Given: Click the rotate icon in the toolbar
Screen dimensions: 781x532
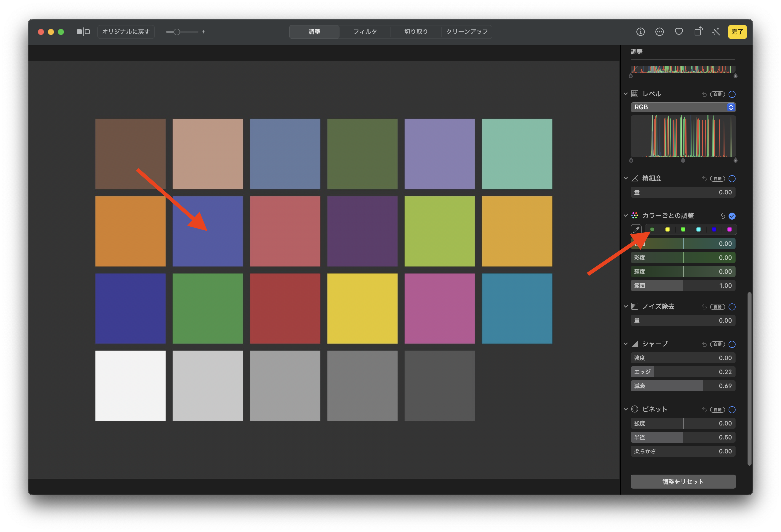Looking at the screenshot, I should (x=698, y=32).
